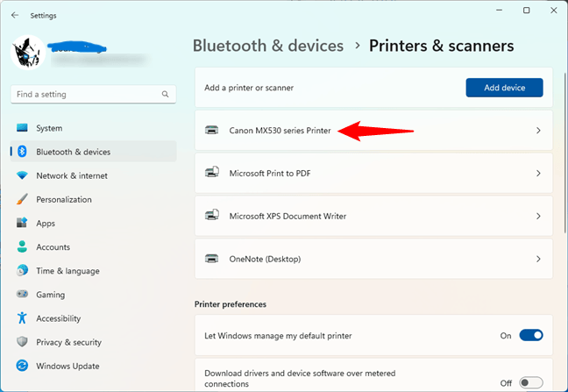The image size is (568, 392).
Task: Click the Personalization paintbrush icon
Action: click(22, 199)
